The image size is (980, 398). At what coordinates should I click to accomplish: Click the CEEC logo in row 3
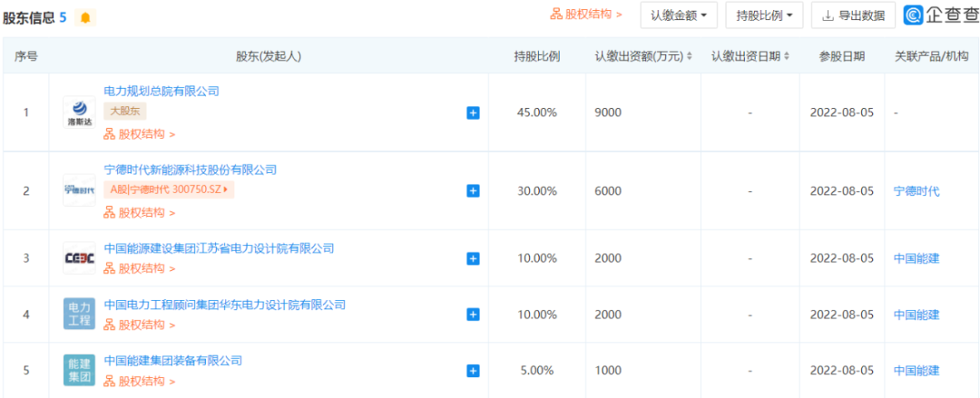79,258
